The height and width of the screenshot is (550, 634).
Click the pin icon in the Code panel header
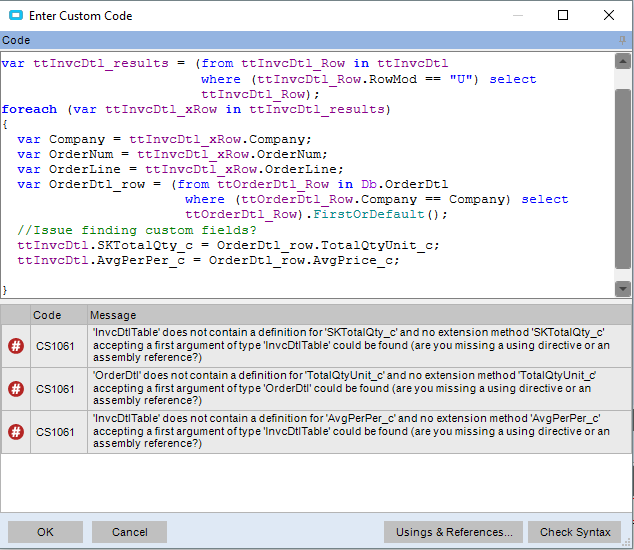(622, 40)
